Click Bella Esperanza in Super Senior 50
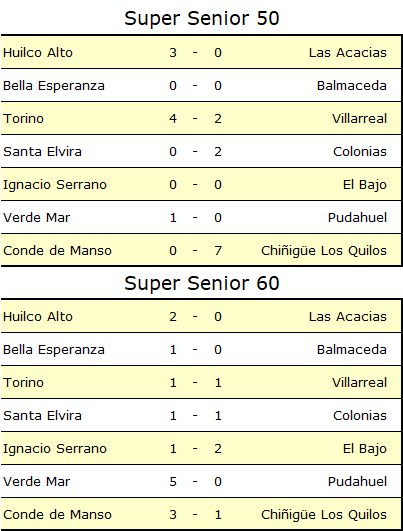 tap(54, 86)
